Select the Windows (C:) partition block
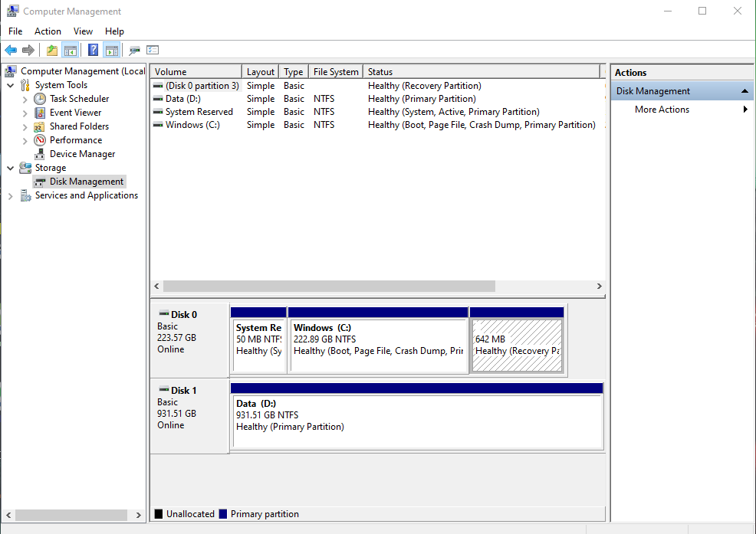This screenshot has height=534, width=756. coord(378,340)
